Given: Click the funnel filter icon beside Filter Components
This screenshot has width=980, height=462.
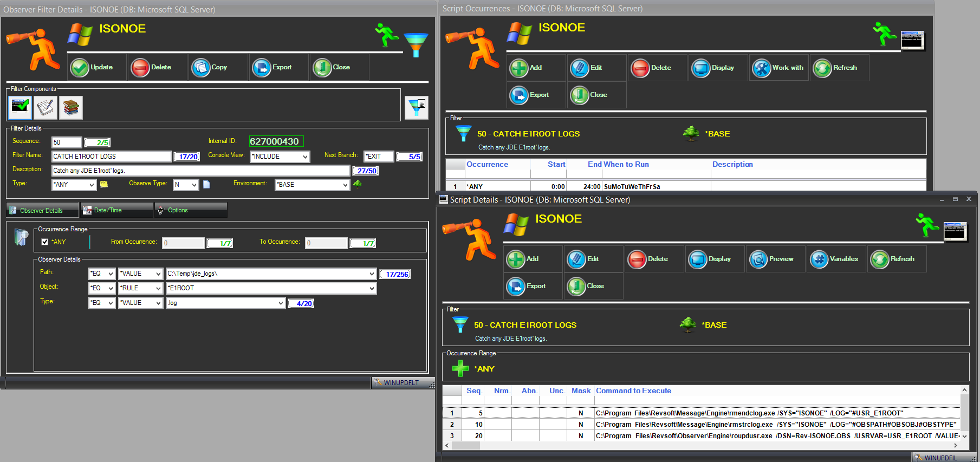Looking at the screenshot, I should pyautogui.click(x=417, y=107).
